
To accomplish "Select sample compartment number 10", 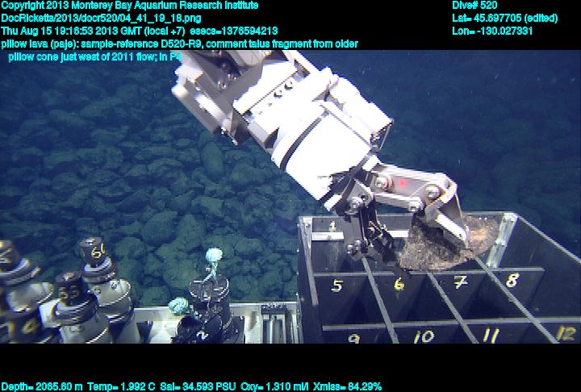I will click(x=423, y=336).
